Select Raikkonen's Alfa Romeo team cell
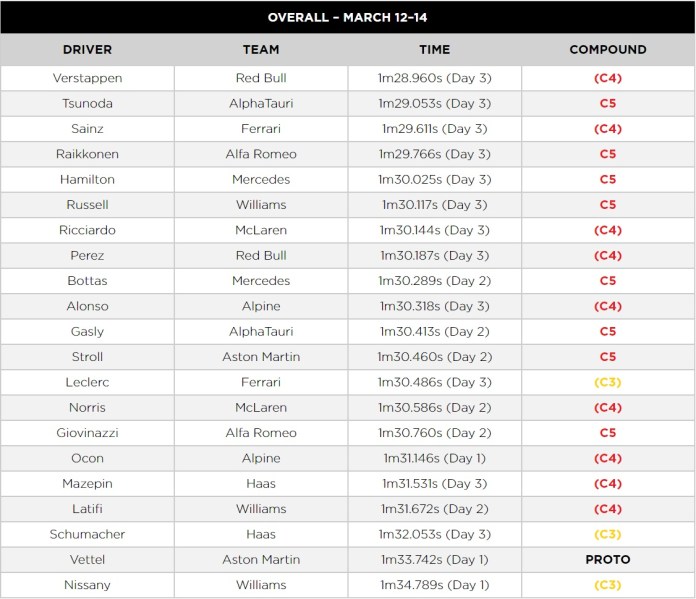696x599 pixels. tap(261, 154)
